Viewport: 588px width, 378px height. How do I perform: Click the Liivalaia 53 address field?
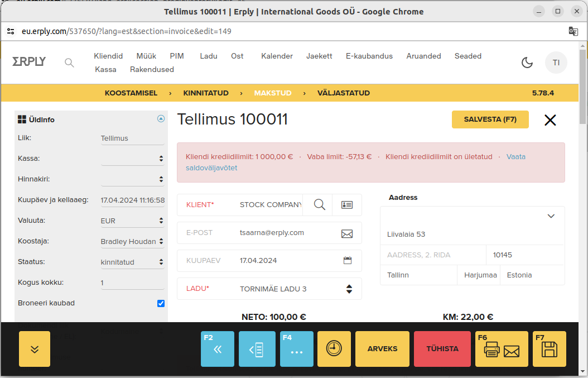tap(472, 235)
